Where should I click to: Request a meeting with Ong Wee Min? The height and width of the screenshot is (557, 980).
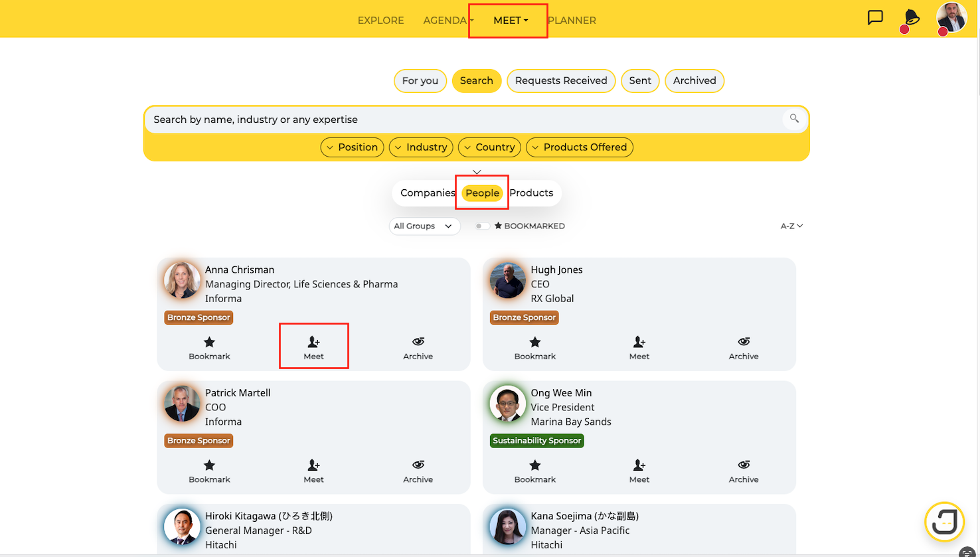[639, 471]
